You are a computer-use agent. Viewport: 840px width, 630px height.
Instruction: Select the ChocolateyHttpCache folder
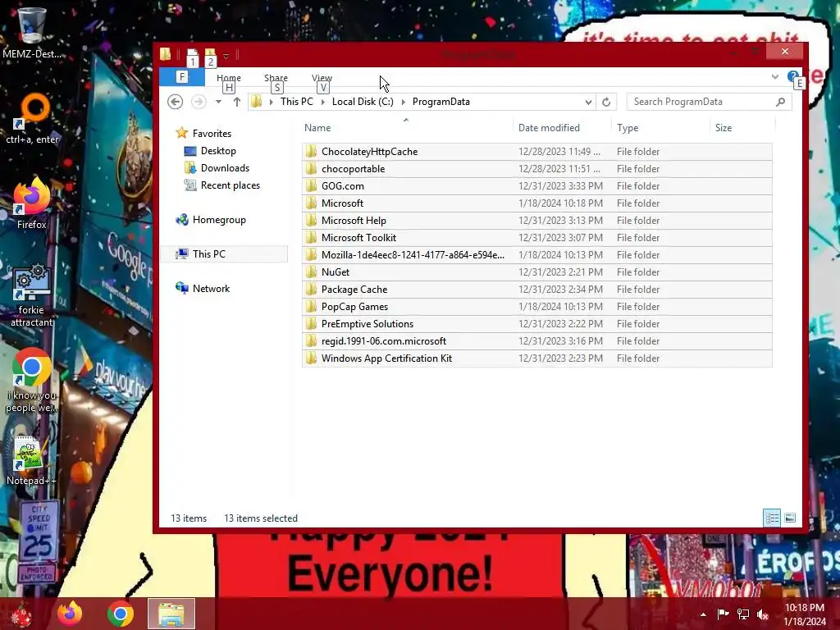coord(536,152)
